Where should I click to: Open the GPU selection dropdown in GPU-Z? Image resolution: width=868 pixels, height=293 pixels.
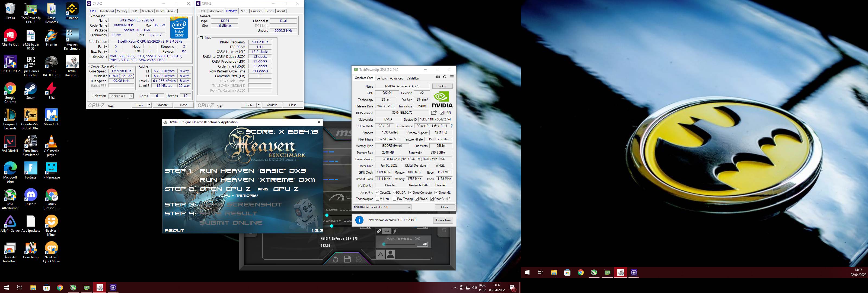click(382, 207)
